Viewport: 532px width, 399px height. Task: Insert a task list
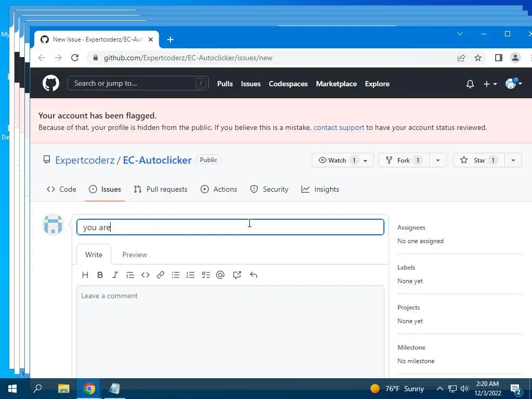tap(206, 275)
